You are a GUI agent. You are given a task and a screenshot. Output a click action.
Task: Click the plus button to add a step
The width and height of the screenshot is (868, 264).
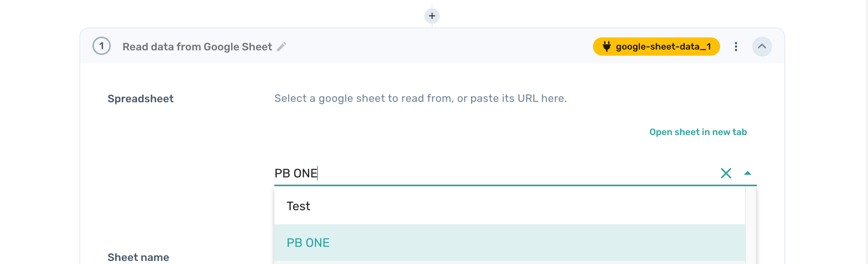click(x=432, y=16)
